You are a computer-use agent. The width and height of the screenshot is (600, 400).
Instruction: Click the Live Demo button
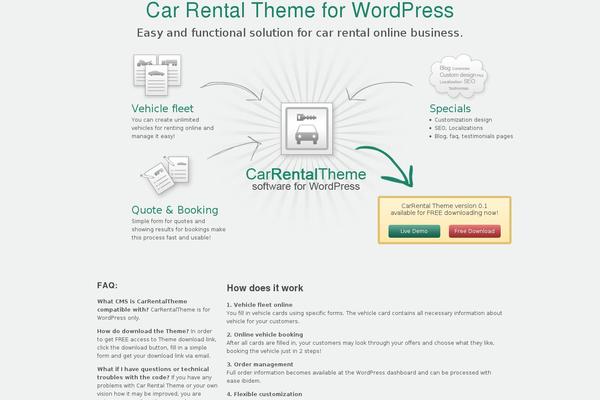coord(414,231)
